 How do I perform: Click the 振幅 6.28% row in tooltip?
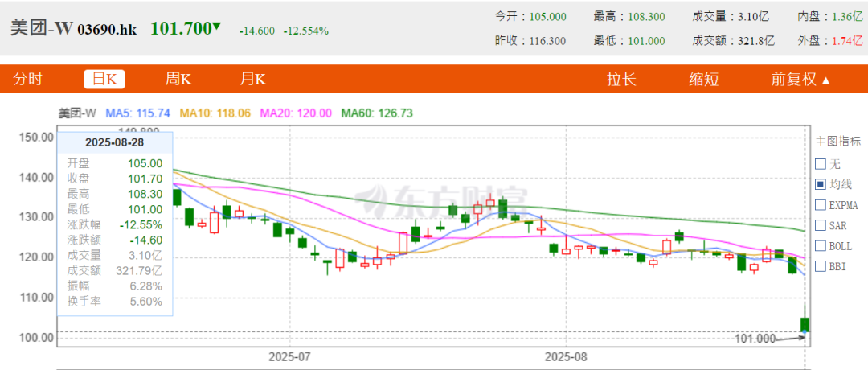115,286
